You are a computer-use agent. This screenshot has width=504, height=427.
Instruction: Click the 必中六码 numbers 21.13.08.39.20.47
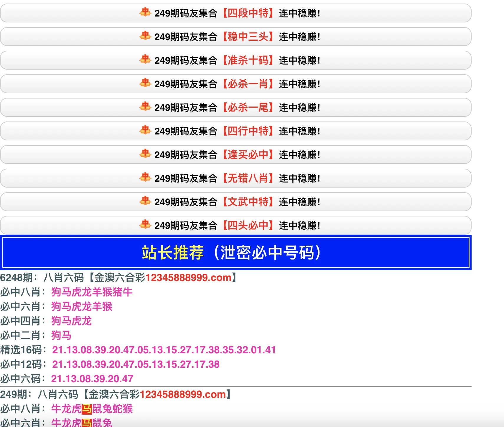coord(92,379)
